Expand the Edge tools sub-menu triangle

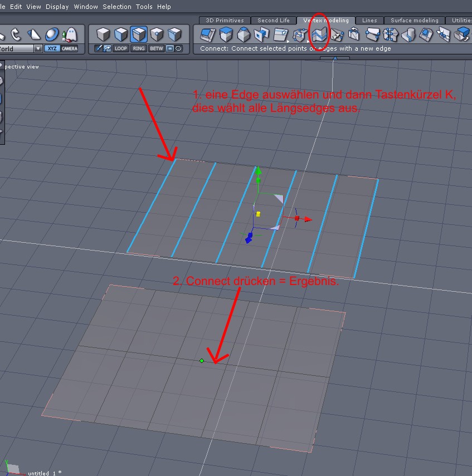click(x=308, y=41)
